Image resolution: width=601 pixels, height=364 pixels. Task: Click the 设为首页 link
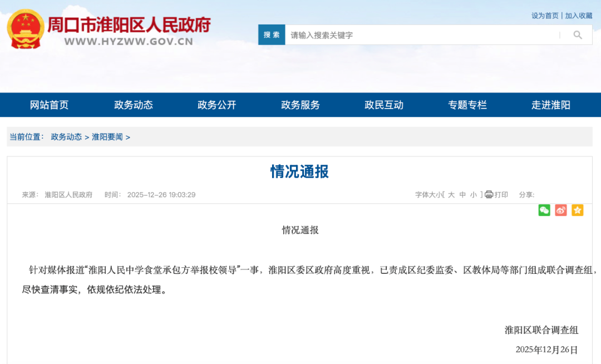545,16
